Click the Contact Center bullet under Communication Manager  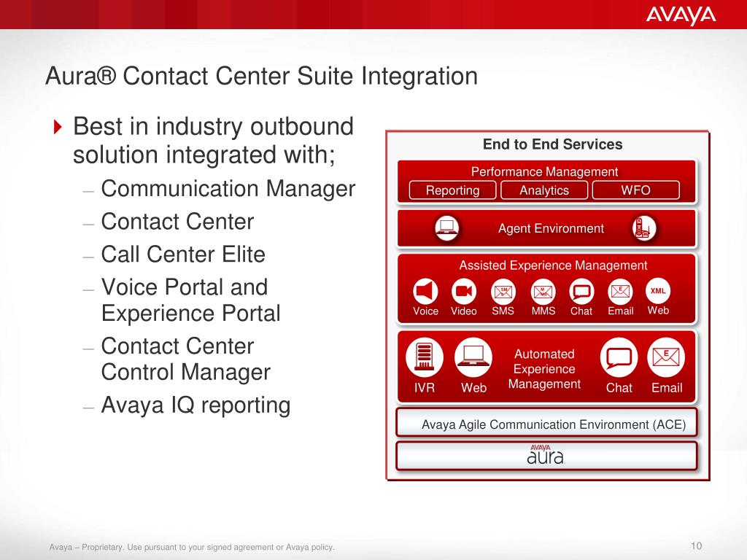point(177,222)
